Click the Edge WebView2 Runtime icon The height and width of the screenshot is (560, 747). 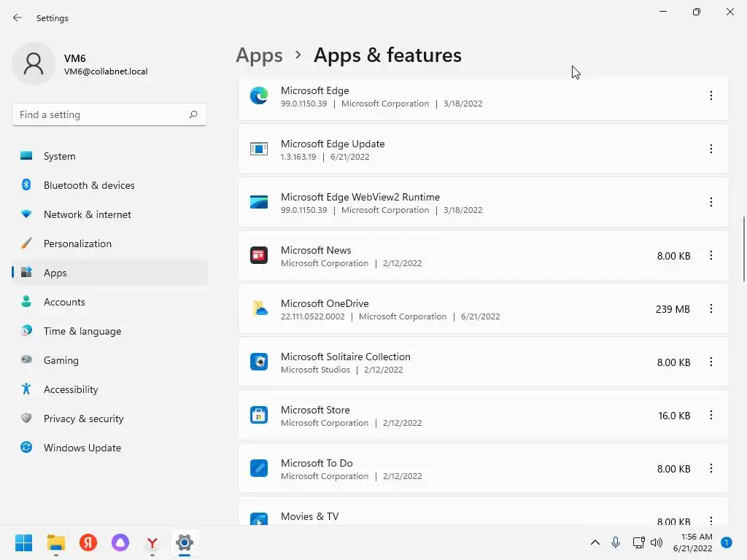pyautogui.click(x=259, y=203)
